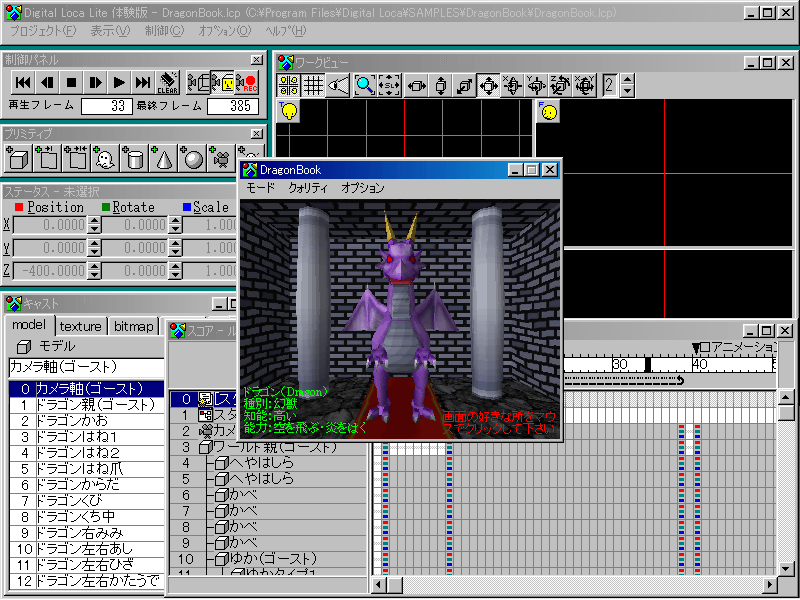The image size is (800, 600).
Task: Jump to last frame in control panel
Action: (x=143, y=82)
